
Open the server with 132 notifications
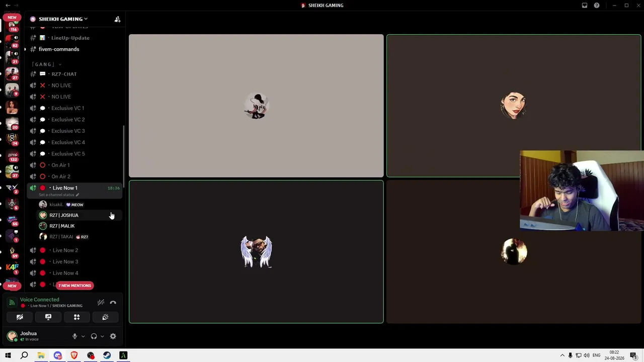(x=12, y=155)
